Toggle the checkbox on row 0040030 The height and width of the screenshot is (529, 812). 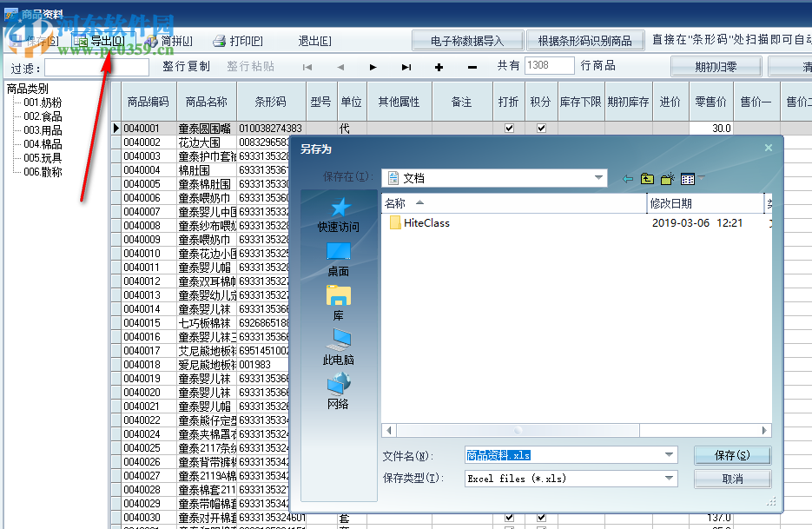[x=509, y=517]
